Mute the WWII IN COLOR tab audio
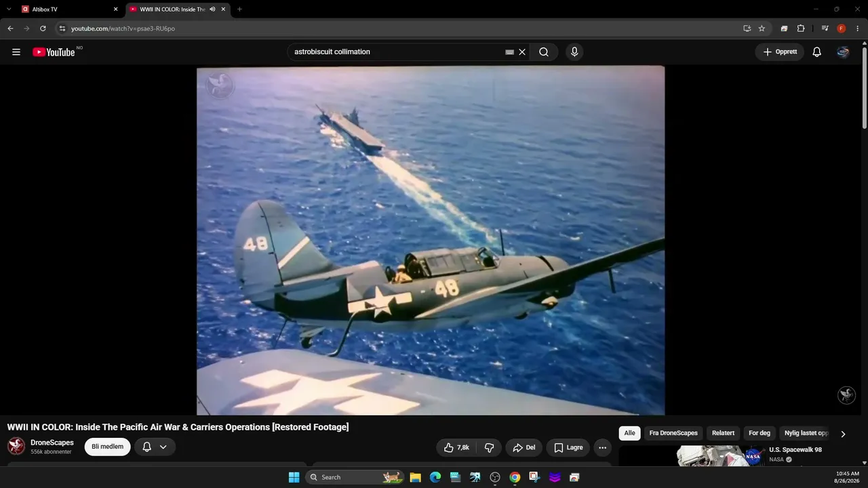 [x=212, y=9]
